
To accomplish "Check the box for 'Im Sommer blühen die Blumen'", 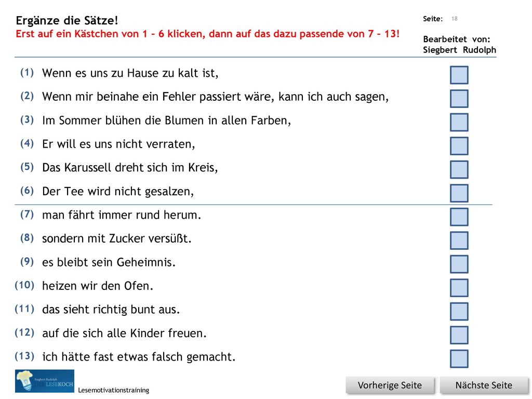I will tap(459, 122).
